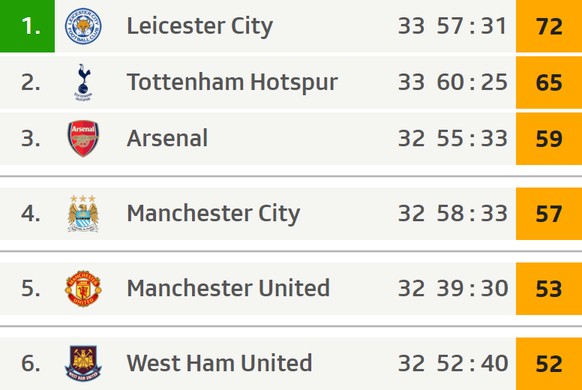Open the Tottenham Hotspur team name
The image size is (582, 390).
(232, 83)
